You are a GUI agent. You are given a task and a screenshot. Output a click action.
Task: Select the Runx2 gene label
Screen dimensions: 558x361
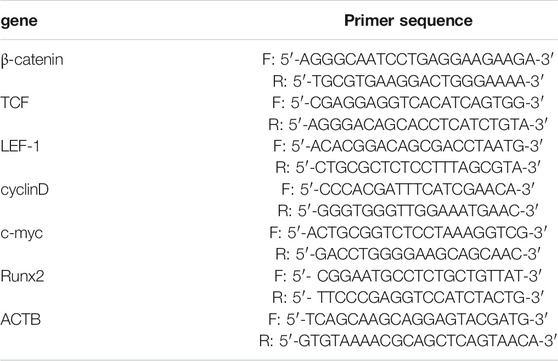pyautogui.click(x=22, y=276)
